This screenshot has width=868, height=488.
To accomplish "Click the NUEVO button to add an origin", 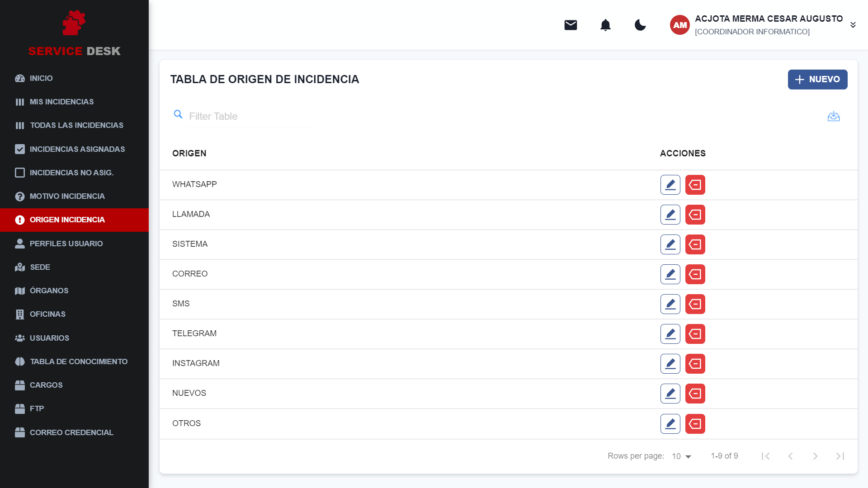I will click(x=817, y=79).
